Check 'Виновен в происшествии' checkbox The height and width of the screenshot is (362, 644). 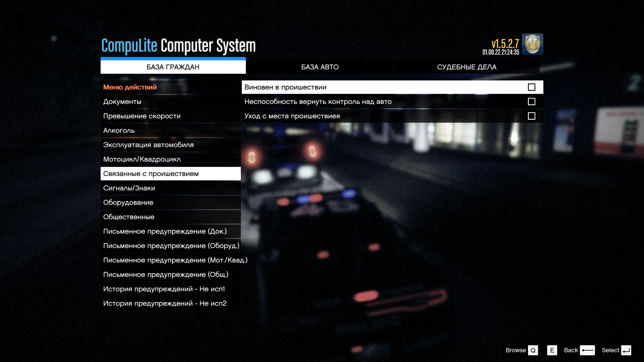[531, 87]
